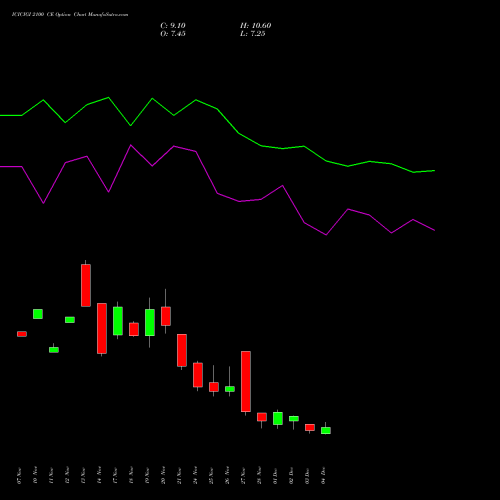Click the red candle for 20 Nov

coord(166,316)
